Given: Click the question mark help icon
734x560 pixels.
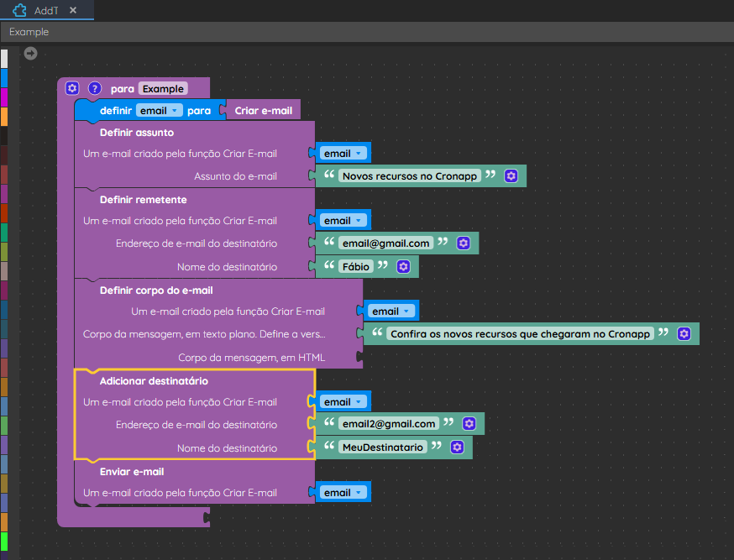Looking at the screenshot, I should [95, 88].
